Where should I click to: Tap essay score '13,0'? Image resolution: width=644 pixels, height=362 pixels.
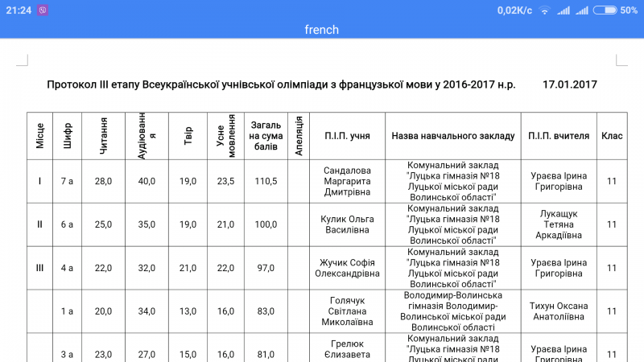(188, 311)
